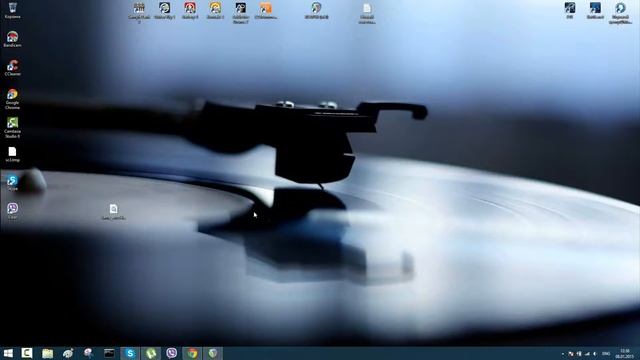Open the Windows Start button
Image resolution: width=640 pixels, height=360 pixels.
[8, 353]
